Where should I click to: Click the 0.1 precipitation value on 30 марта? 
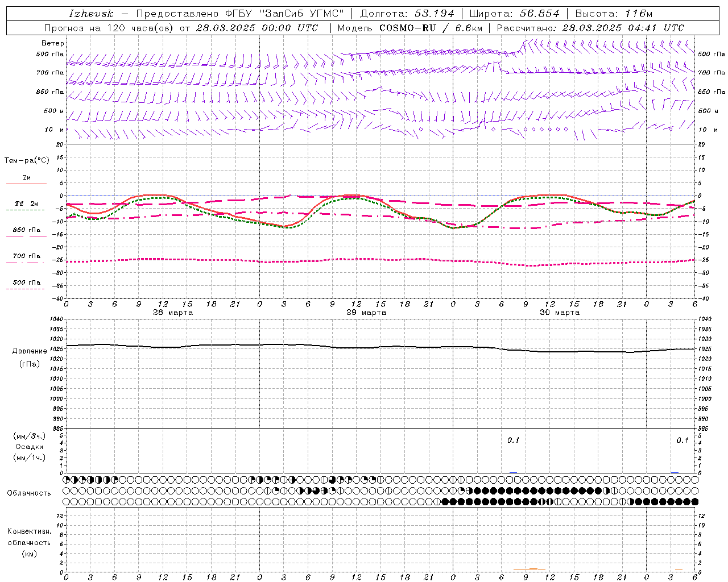pyautogui.click(x=514, y=440)
